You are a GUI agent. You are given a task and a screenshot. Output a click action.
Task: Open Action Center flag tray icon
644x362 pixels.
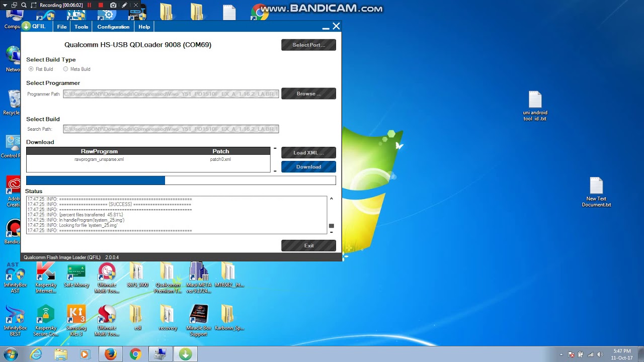tap(572, 354)
